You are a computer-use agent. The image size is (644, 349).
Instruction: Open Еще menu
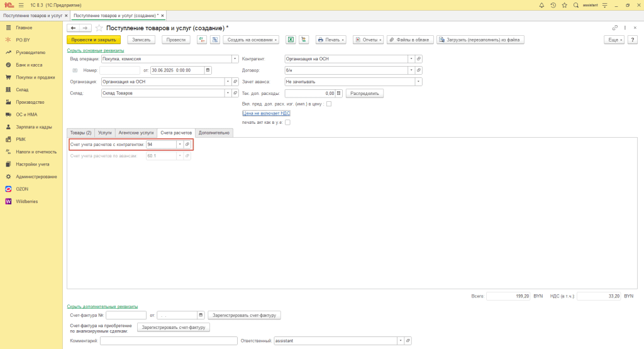click(614, 40)
